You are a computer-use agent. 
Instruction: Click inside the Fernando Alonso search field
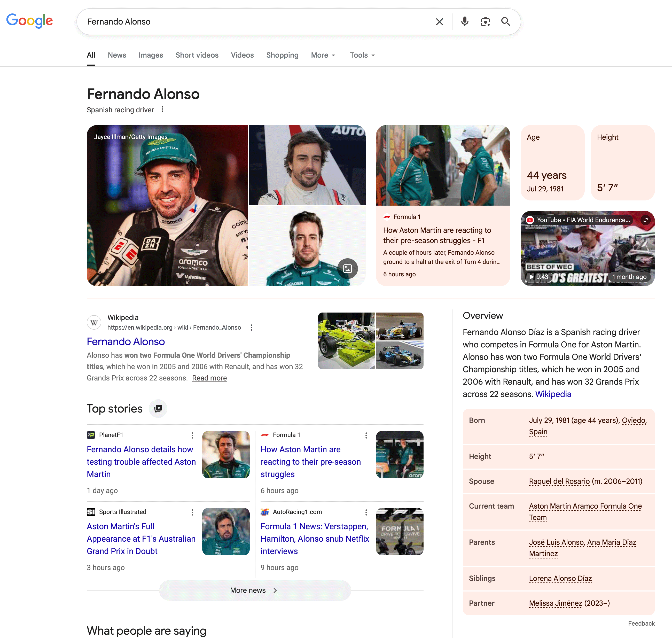[x=238, y=22]
